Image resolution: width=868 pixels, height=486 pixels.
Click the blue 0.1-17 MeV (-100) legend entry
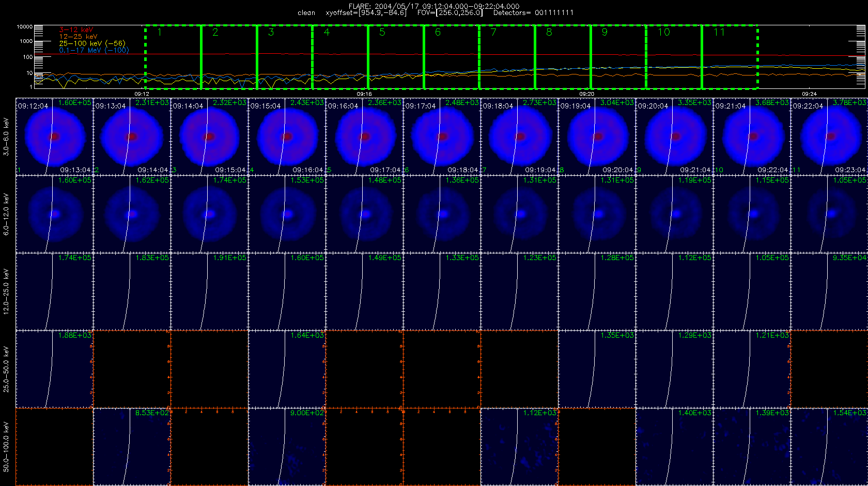pos(94,50)
